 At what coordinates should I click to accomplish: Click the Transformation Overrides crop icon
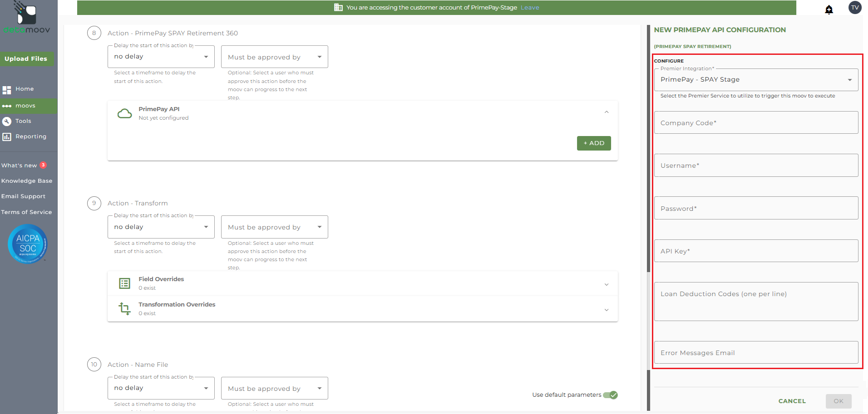click(124, 309)
